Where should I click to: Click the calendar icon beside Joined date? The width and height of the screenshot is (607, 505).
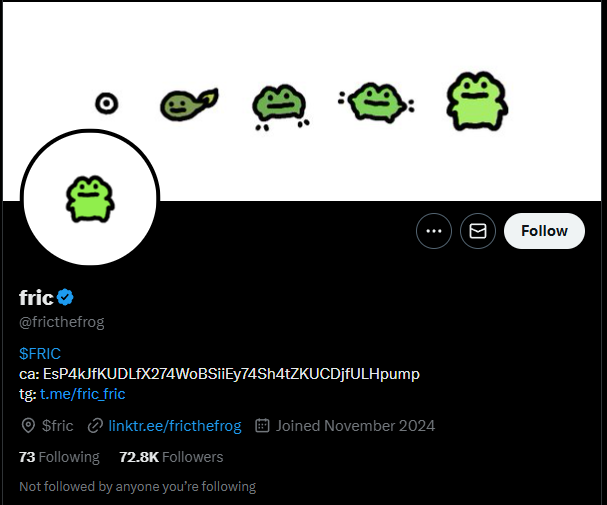tap(263, 426)
